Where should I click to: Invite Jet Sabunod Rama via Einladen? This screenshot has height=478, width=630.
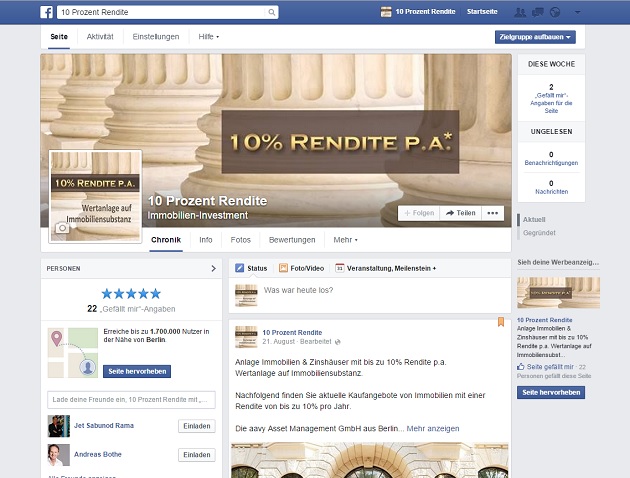(197, 426)
